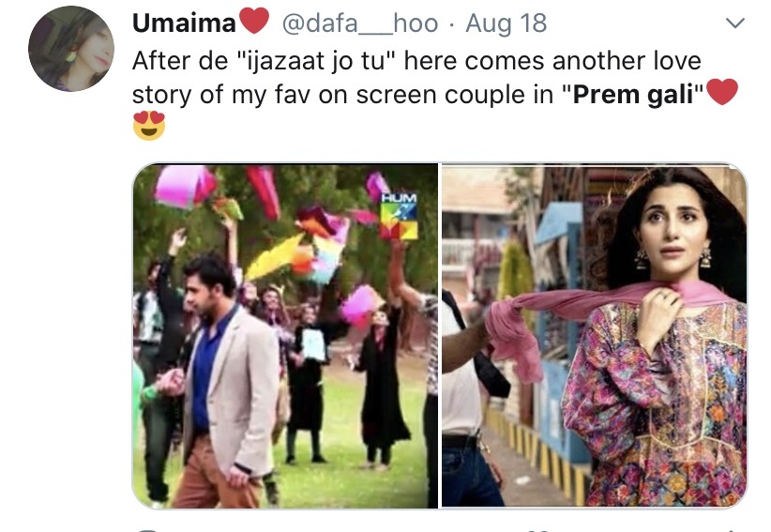The height and width of the screenshot is (532, 771).
Task: Open Umaima's profile picture avatar
Action: tap(71, 49)
